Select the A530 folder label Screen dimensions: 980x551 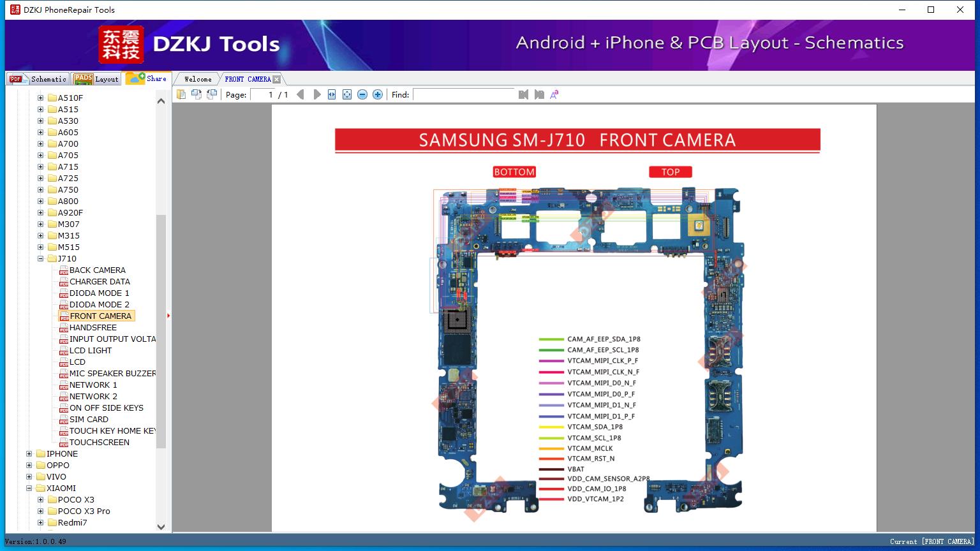click(x=68, y=121)
